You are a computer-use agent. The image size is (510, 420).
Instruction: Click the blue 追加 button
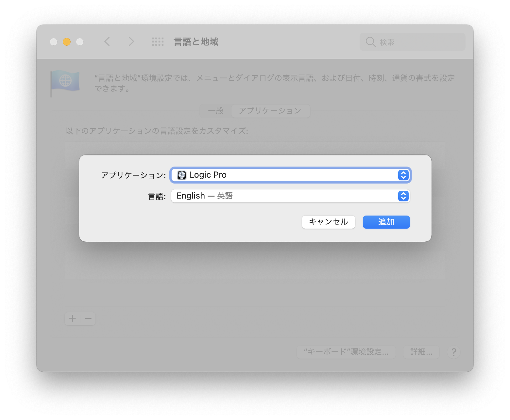386,222
